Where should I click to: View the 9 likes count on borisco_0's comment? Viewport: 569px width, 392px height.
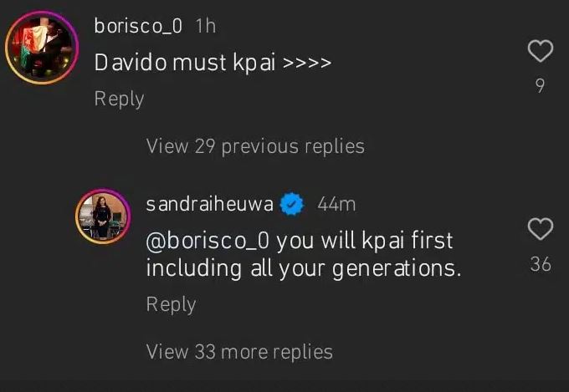[x=541, y=85]
